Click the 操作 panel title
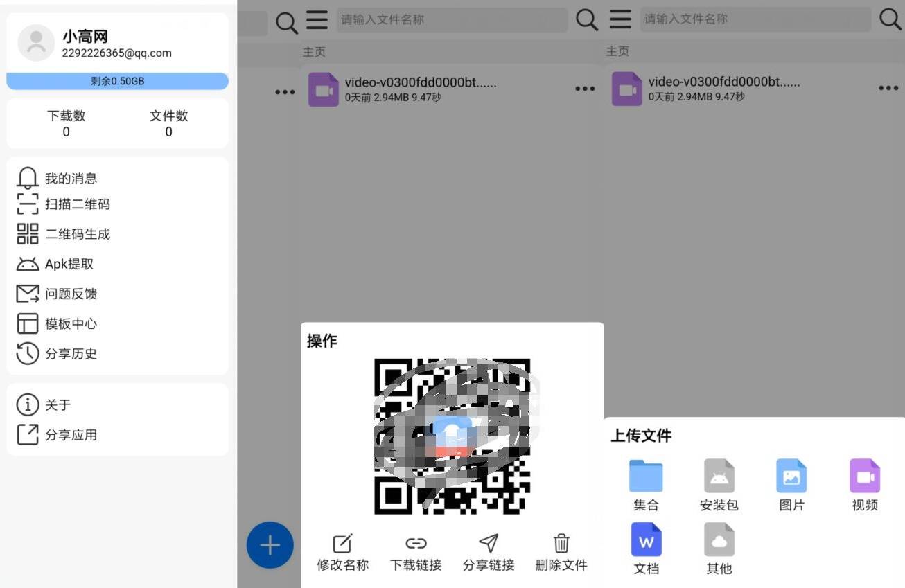 pos(322,341)
